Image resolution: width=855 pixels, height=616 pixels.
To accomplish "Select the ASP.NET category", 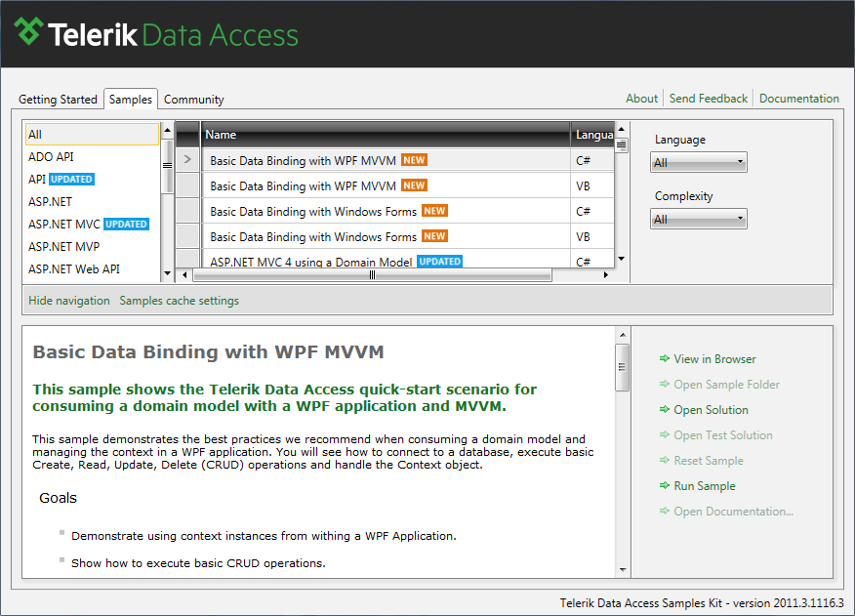I will (92, 201).
